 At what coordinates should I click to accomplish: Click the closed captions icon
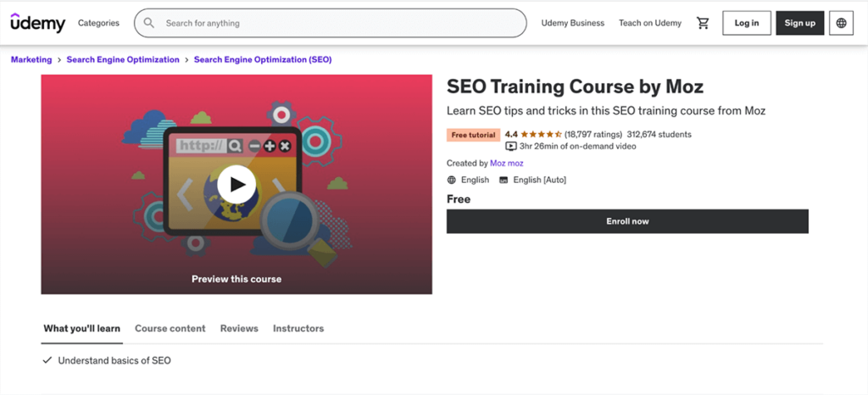tap(504, 180)
